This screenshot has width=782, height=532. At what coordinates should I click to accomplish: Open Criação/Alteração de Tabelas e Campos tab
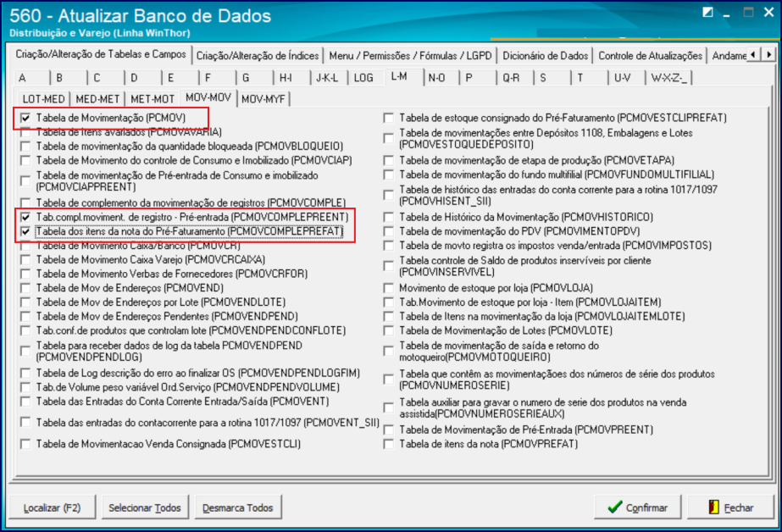[x=101, y=54]
